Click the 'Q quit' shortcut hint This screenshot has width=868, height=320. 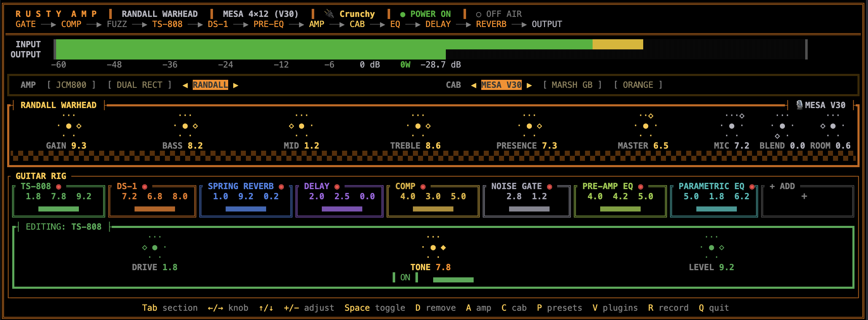(714, 308)
